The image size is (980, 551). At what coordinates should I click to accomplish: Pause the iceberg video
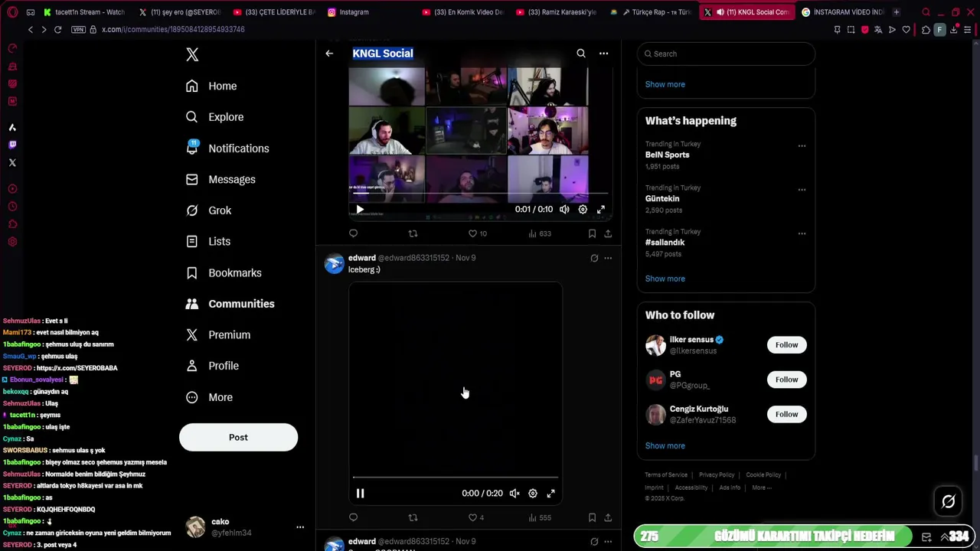pos(360,494)
